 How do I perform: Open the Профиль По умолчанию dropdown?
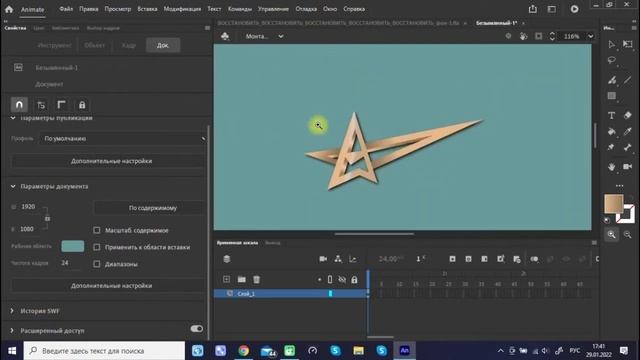122,139
